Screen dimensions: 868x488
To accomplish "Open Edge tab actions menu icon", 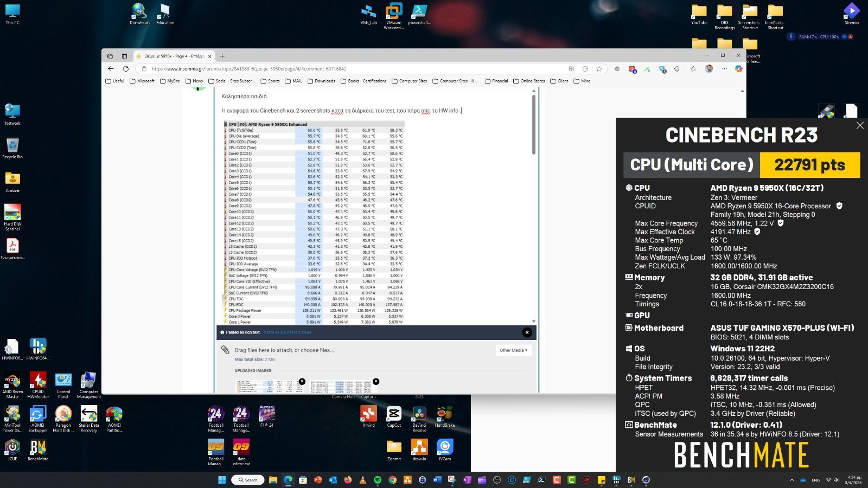I will tap(124, 56).
